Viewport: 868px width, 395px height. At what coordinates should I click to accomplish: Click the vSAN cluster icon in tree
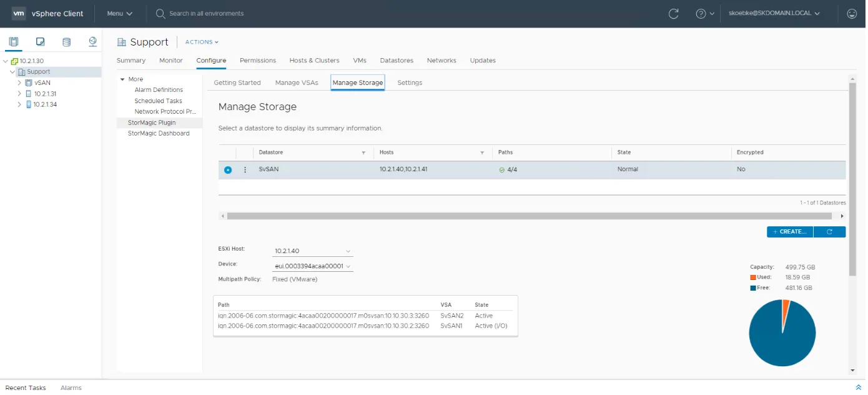[29, 82]
